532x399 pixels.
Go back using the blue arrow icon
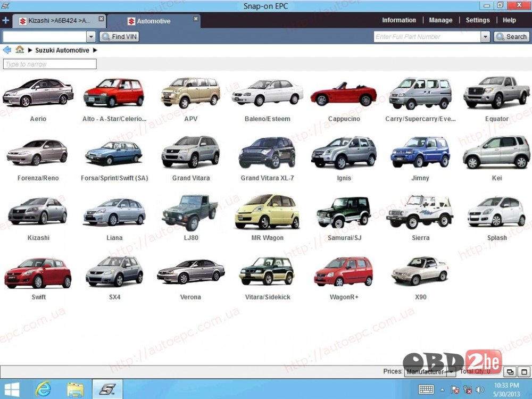(7, 50)
